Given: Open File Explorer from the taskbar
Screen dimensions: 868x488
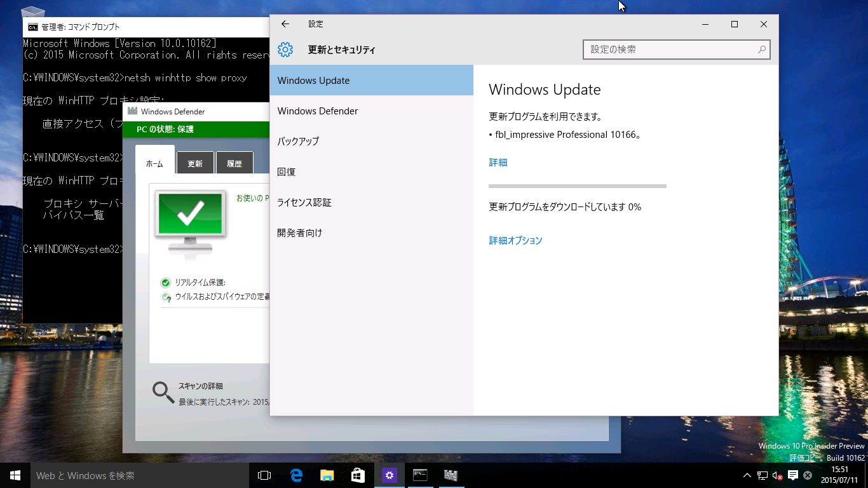Looking at the screenshot, I should (327, 475).
